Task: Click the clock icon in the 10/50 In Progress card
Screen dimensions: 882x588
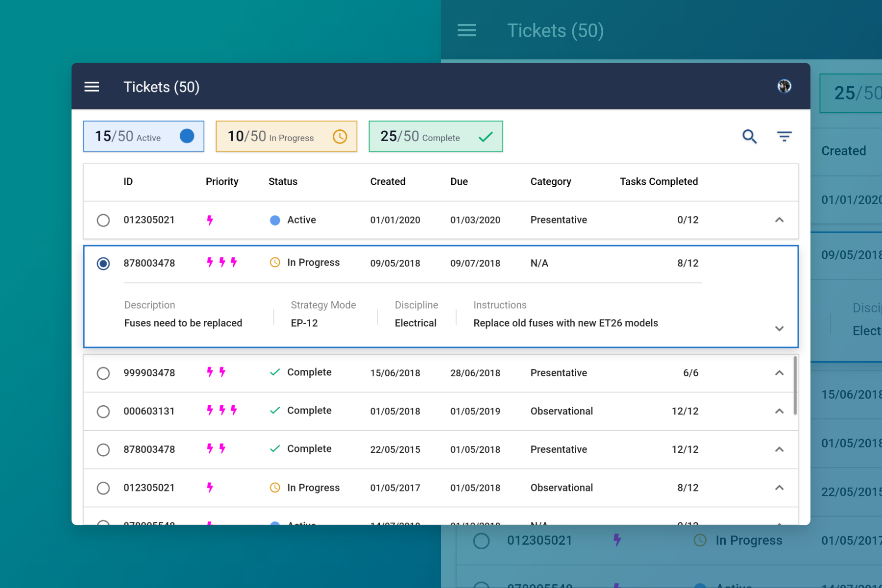Action: click(x=340, y=137)
